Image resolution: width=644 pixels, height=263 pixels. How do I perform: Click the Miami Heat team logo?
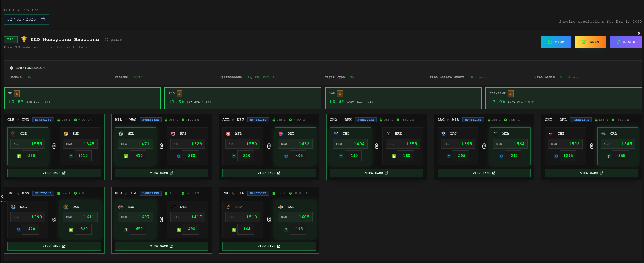[x=496, y=134]
